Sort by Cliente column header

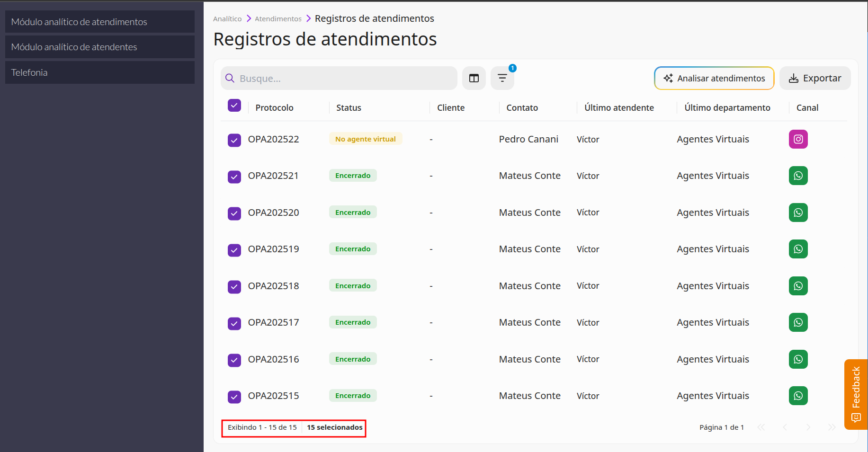pyautogui.click(x=451, y=108)
